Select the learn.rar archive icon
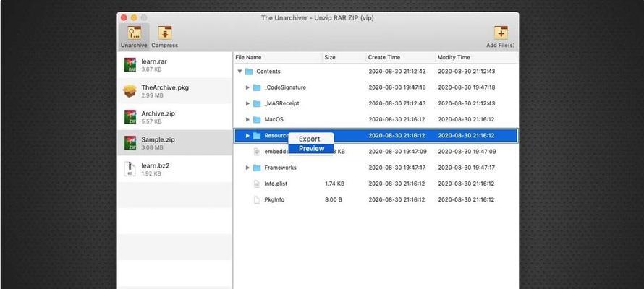The width and height of the screenshot is (644, 289). (x=130, y=65)
